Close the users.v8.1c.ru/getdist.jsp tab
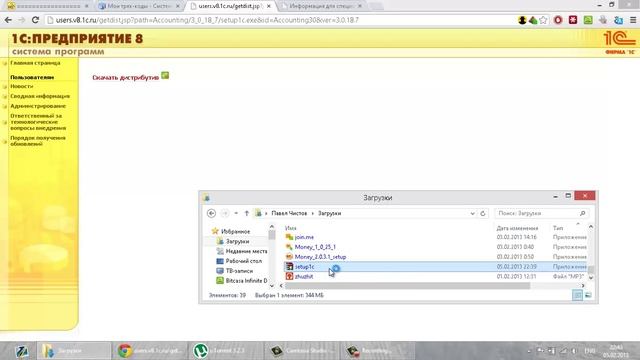This screenshot has height=360, width=640. (x=269, y=6)
